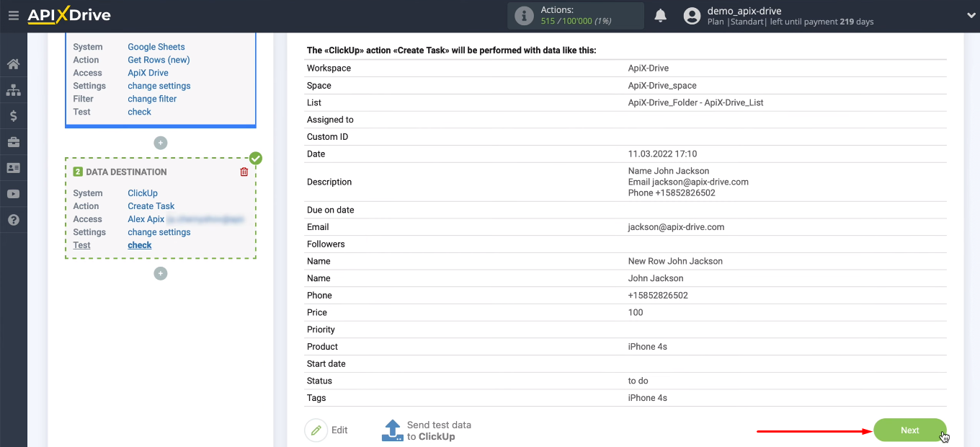
Task: Click the Next button
Action: [910, 430]
